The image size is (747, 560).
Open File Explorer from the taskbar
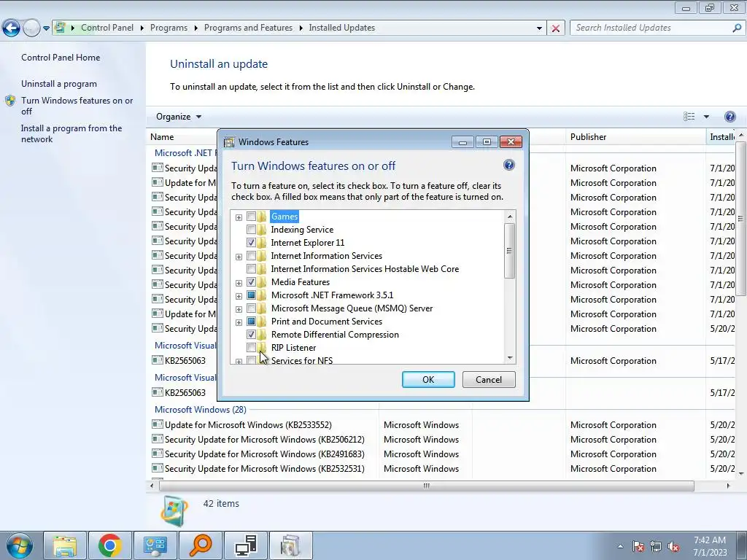pyautogui.click(x=65, y=545)
